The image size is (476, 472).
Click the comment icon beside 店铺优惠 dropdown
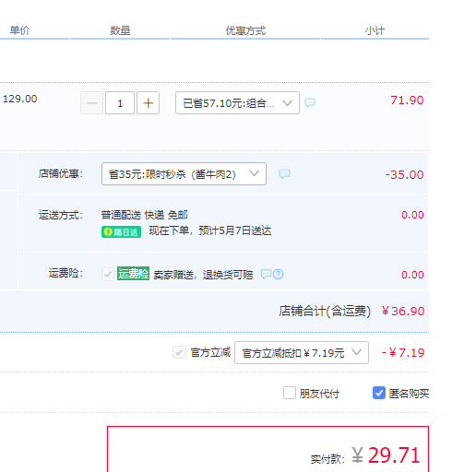284,174
